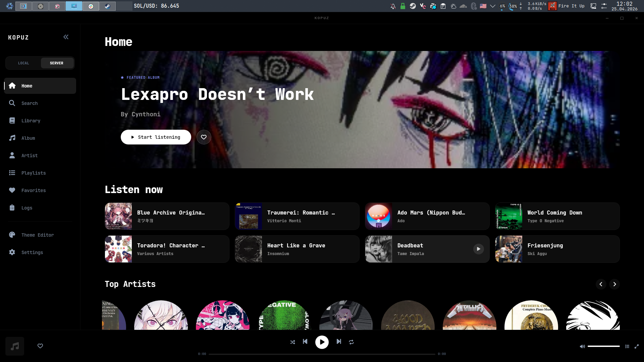Click the SOL/USD ticker in the top panel

tap(156, 6)
